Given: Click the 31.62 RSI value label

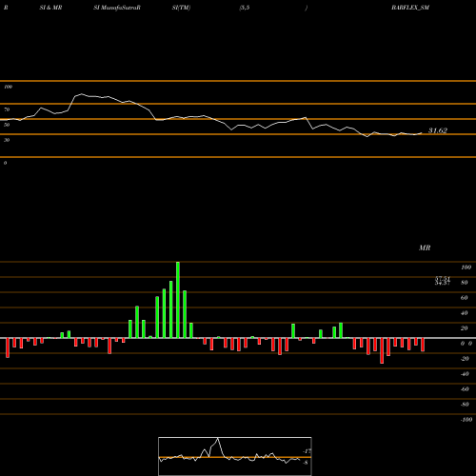Looking at the screenshot, I should pyautogui.click(x=438, y=130).
